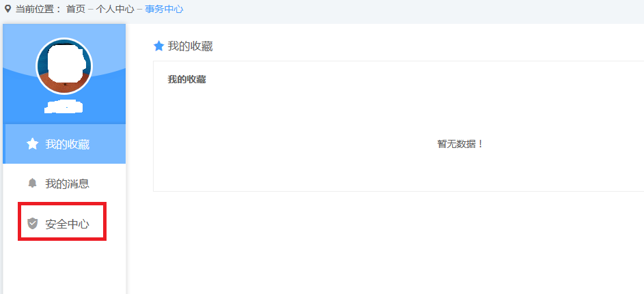Go to 首页 via the breadcrumb
Image resolution: width=644 pixels, height=294 pixels.
pyautogui.click(x=76, y=9)
